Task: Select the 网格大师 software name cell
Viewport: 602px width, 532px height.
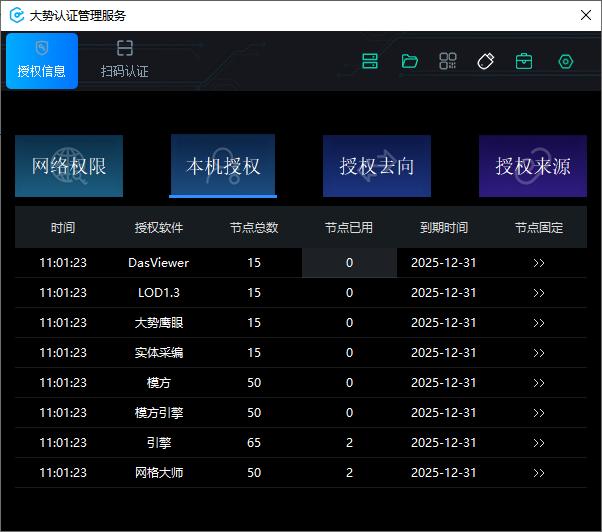Action: 159,473
